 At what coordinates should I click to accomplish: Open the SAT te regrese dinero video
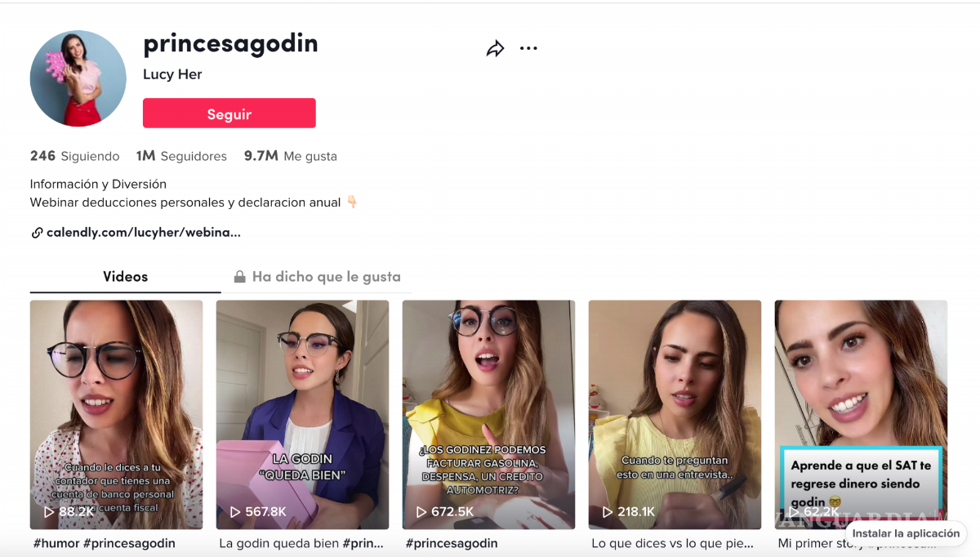click(861, 414)
